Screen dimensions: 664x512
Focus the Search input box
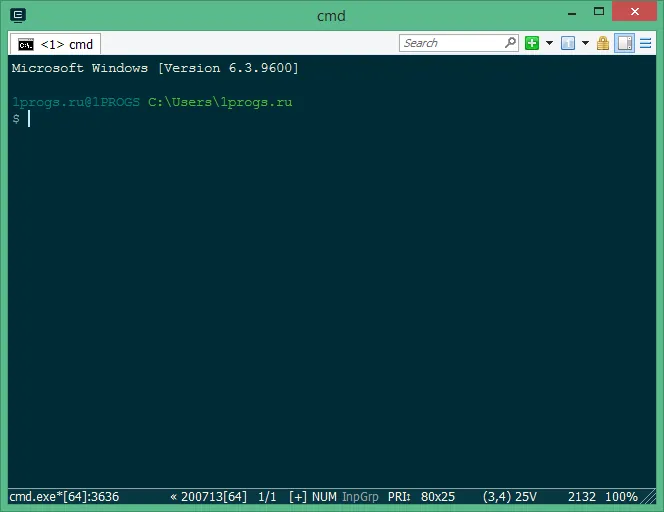coord(451,43)
